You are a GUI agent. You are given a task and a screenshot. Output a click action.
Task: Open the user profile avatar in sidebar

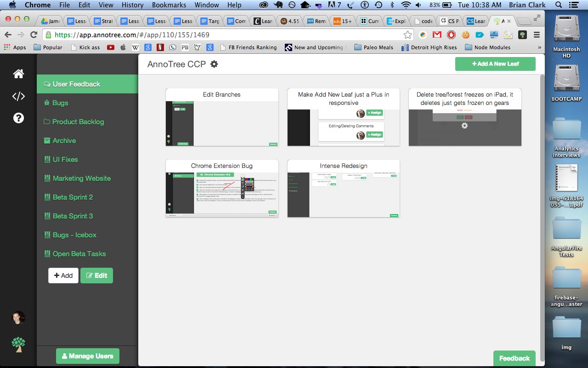pos(18,318)
